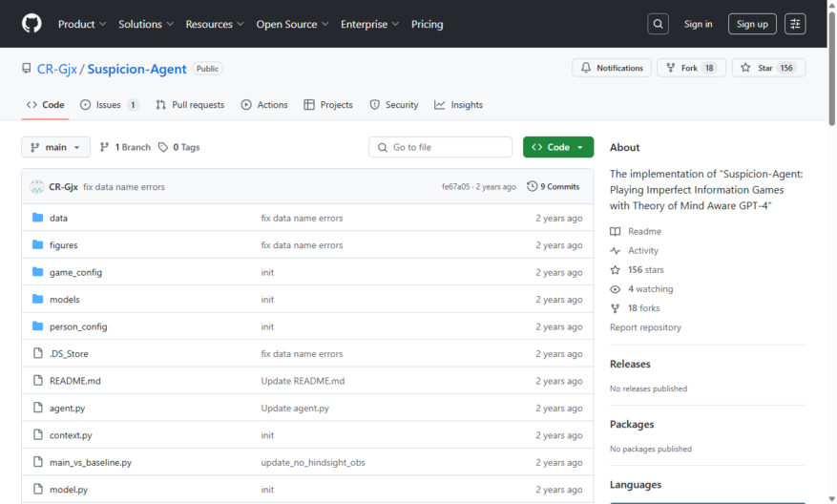Switch to the Issues tab

[110, 105]
